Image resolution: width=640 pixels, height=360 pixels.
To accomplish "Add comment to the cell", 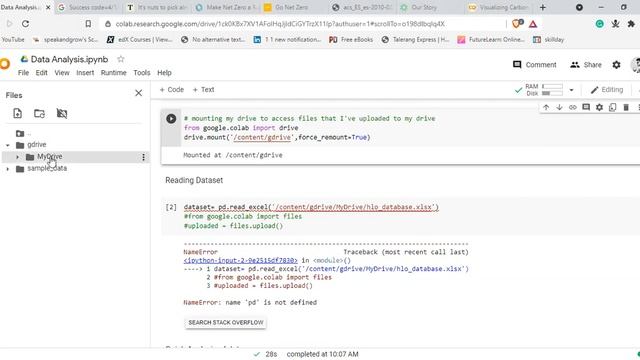I will tap(586, 107).
